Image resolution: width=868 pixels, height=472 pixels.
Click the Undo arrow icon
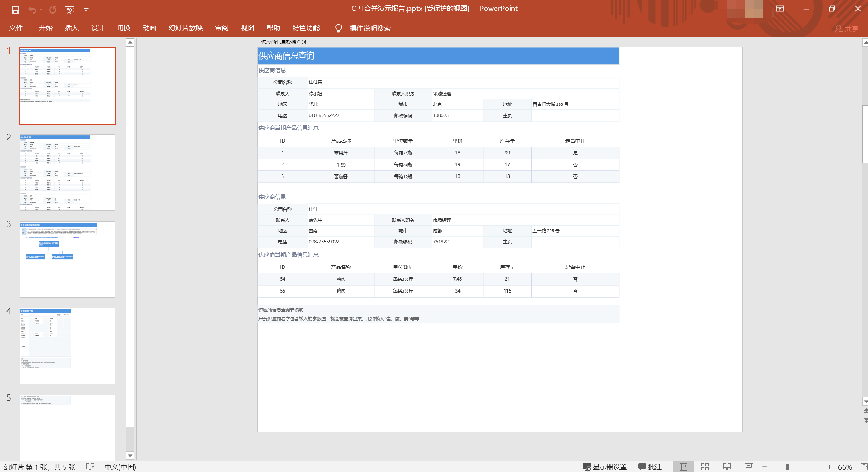[32, 10]
